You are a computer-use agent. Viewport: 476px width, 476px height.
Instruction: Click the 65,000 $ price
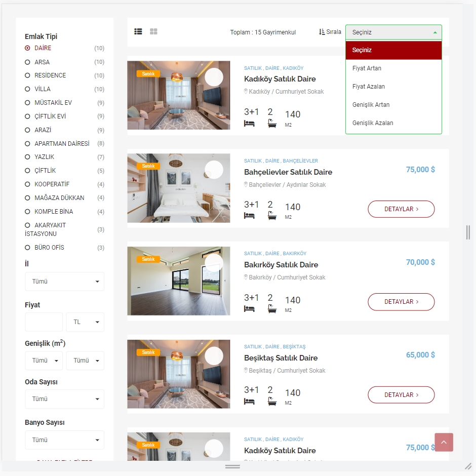click(x=420, y=354)
